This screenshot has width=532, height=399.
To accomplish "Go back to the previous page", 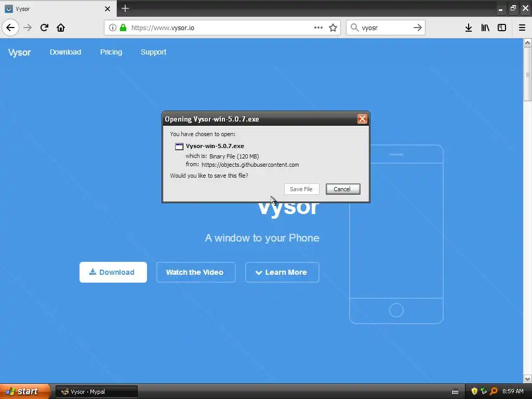I will [10, 28].
